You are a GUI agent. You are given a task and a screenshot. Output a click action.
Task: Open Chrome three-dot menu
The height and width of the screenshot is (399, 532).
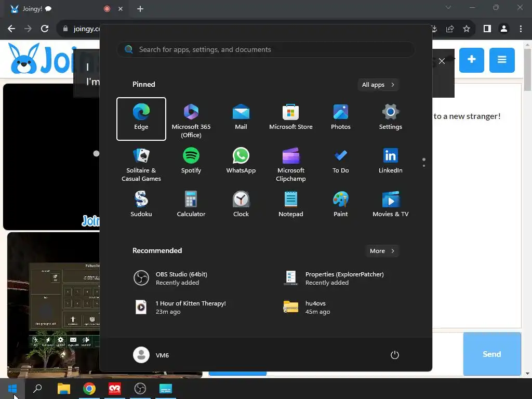(x=521, y=29)
